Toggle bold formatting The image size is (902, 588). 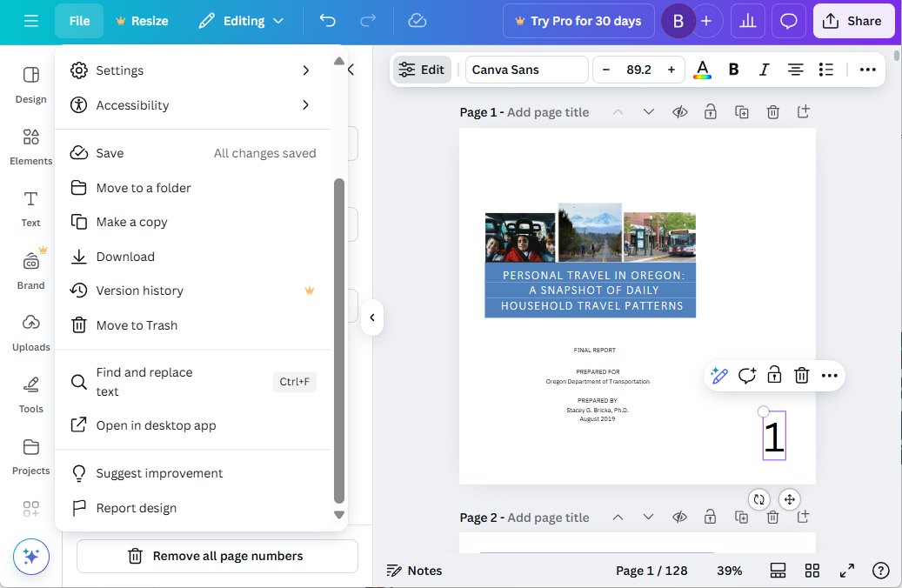733,69
